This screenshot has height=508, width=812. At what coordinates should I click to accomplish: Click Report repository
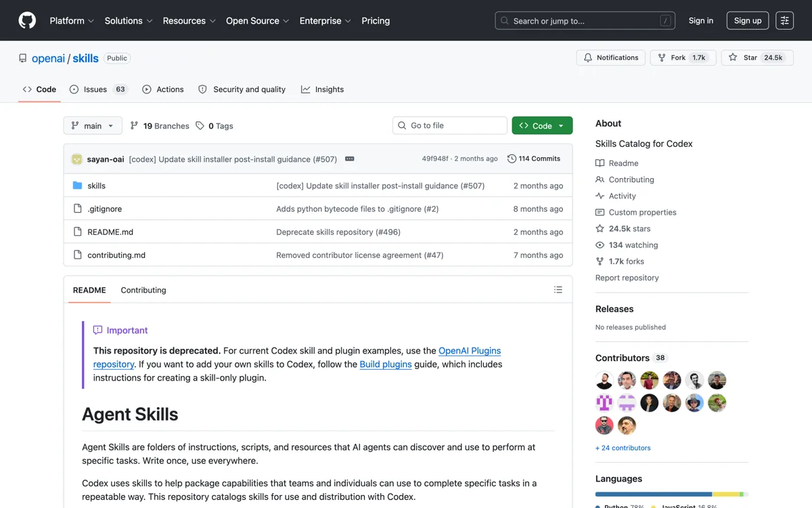(627, 278)
